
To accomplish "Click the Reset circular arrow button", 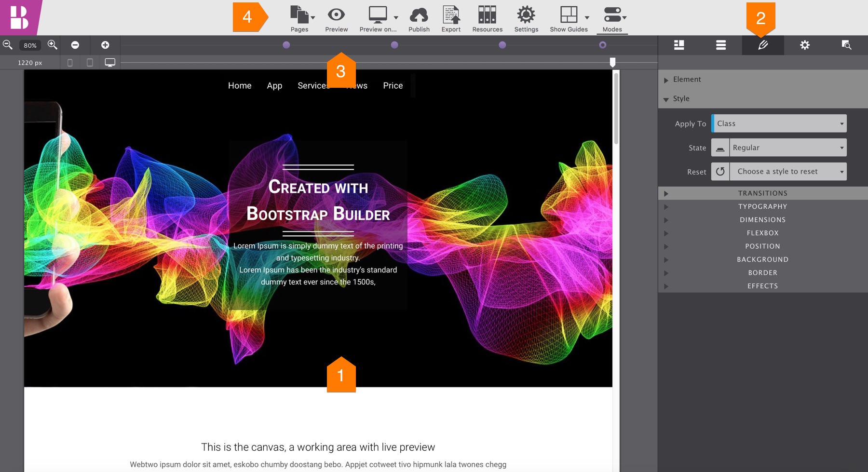I will (720, 172).
